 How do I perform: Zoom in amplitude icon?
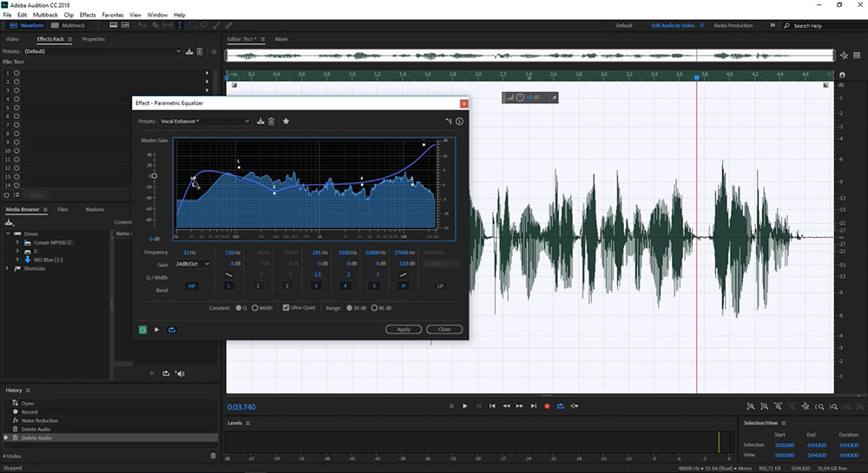point(751,406)
